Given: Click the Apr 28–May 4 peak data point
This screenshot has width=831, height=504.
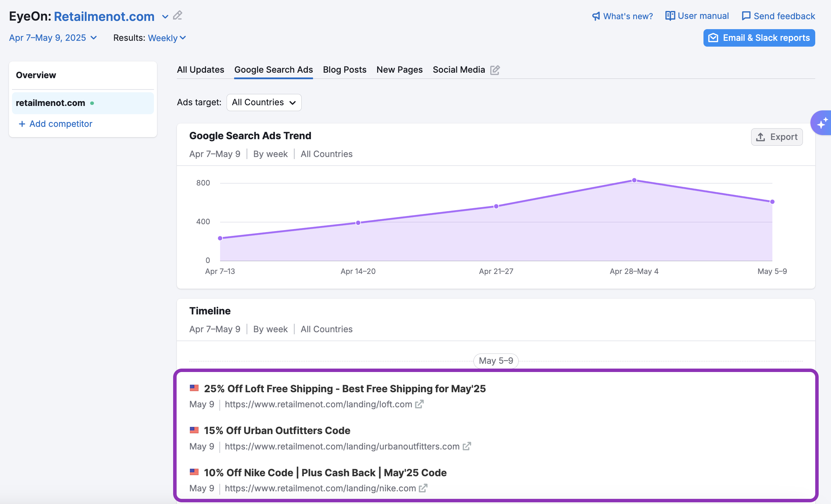Looking at the screenshot, I should coord(634,180).
